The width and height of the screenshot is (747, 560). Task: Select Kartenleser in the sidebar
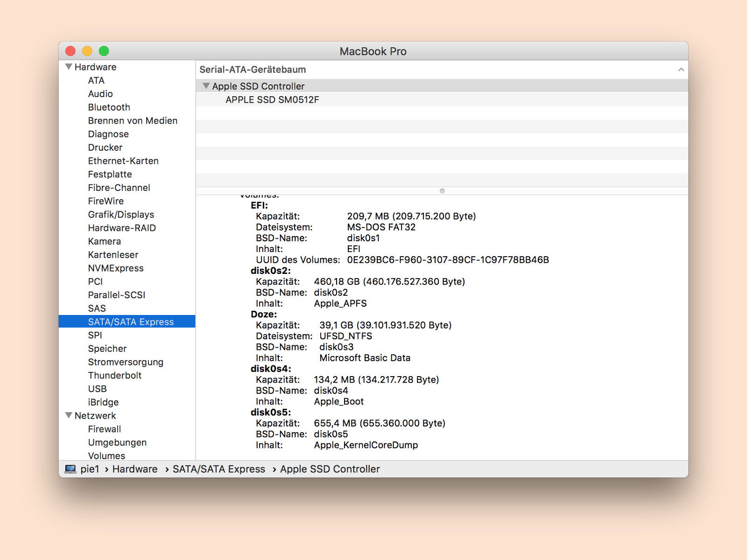(x=113, y=255)
